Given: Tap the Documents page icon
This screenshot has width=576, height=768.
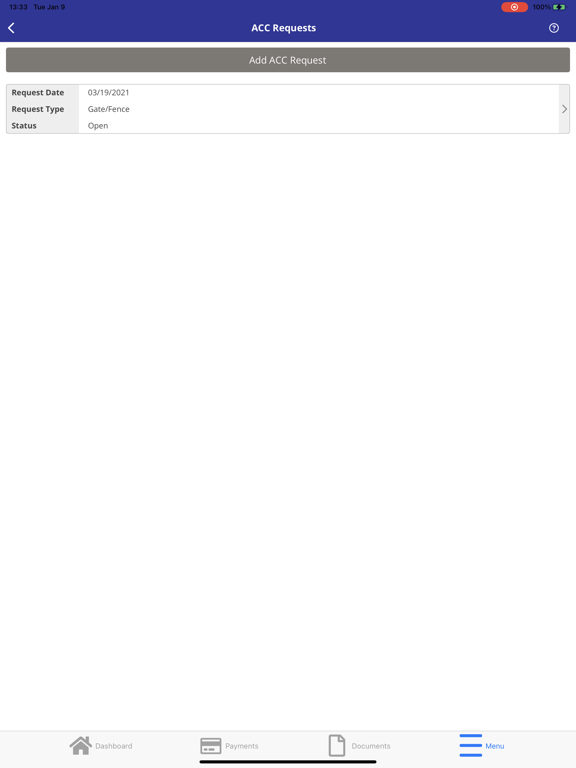Looking at the screenshot, I should (x=337, y=745).
